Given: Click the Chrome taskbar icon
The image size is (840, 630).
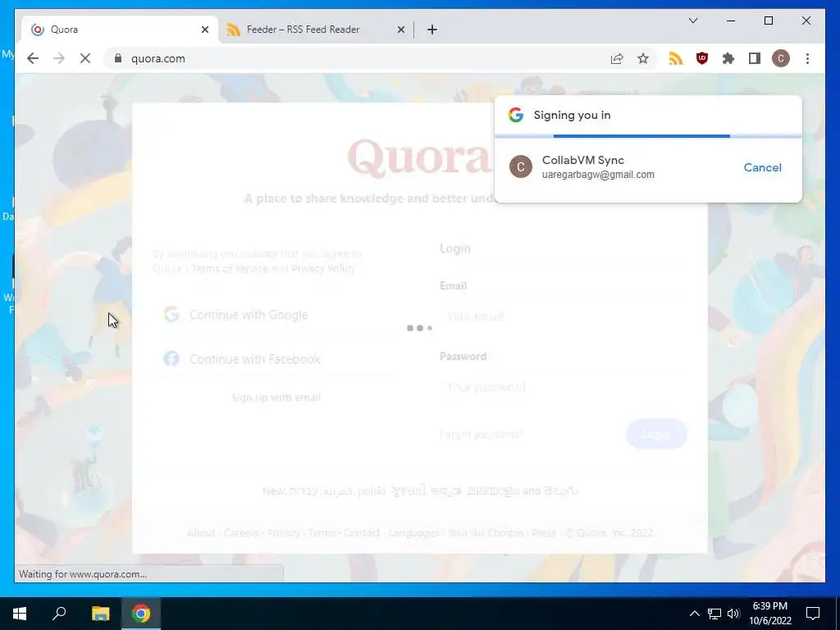Looking at the screenshot, I should (141, 614).
